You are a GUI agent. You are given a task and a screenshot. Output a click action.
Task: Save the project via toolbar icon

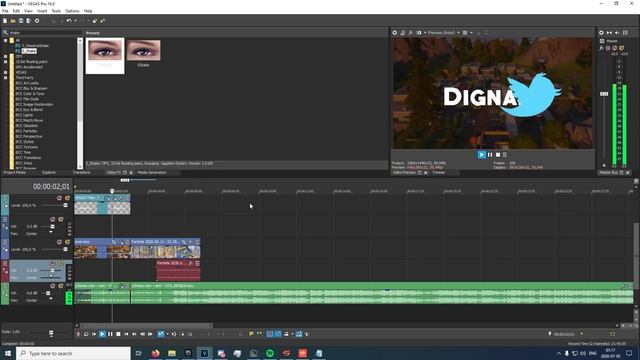point(21,21)
